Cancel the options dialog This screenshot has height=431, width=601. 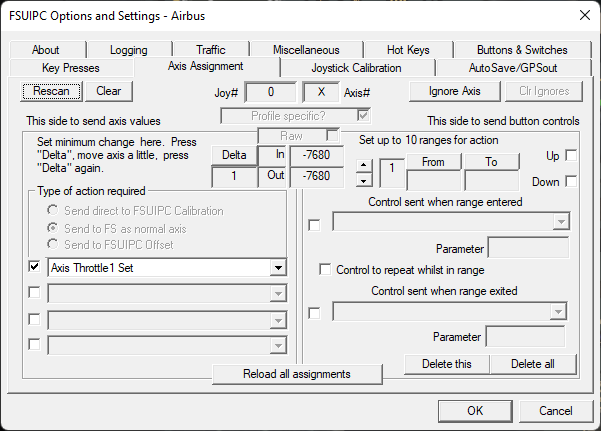pos(556,411)
